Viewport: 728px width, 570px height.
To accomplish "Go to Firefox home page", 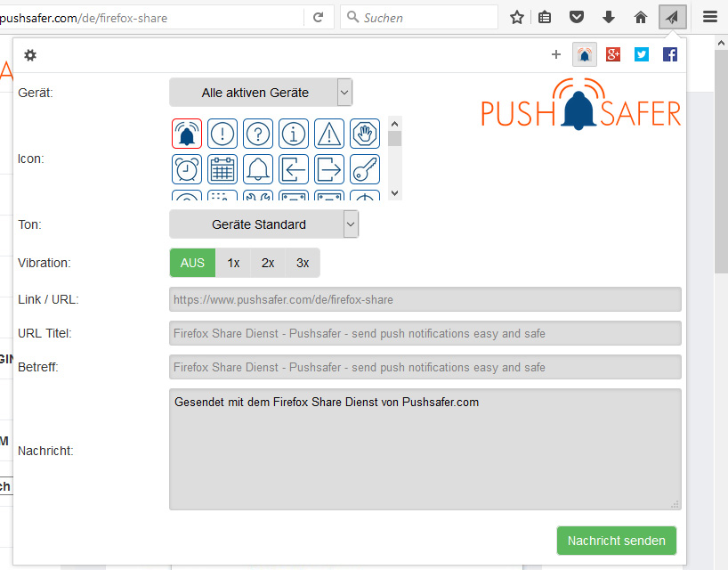I will [x=640, y=18].
